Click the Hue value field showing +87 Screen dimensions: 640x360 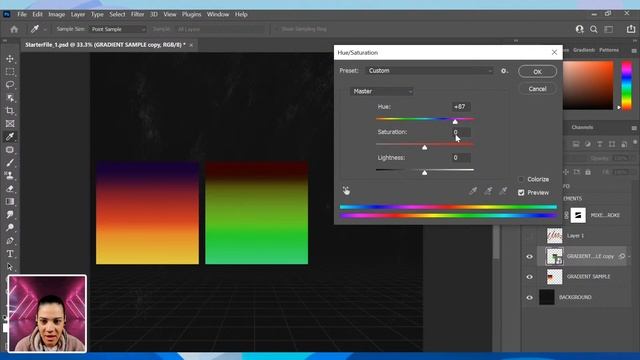pyautogui.click(x=461, y=107)
